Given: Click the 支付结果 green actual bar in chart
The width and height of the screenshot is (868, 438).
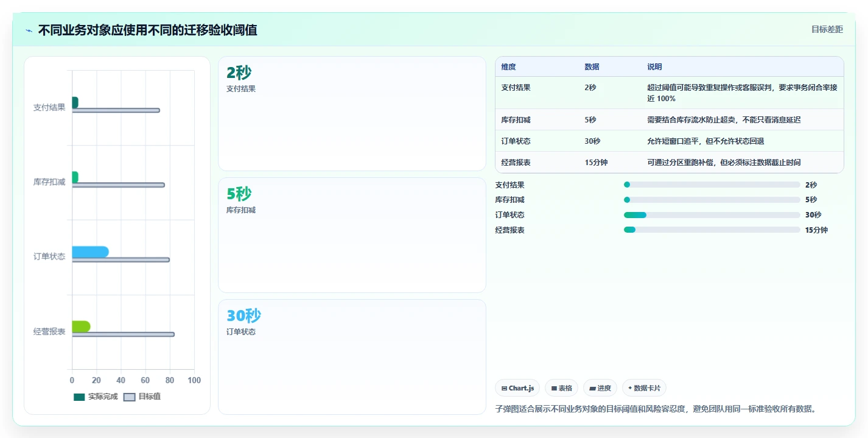Looking at the screenshot, I should (x=75, y=102).
